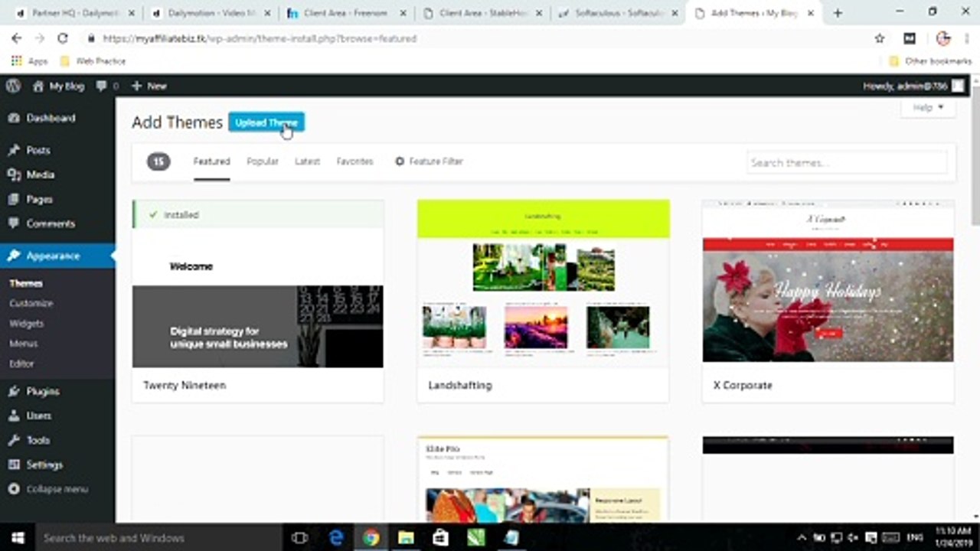The image size is (980, 551).
Task: Open Themes submenu item
Action: point(26,283)
